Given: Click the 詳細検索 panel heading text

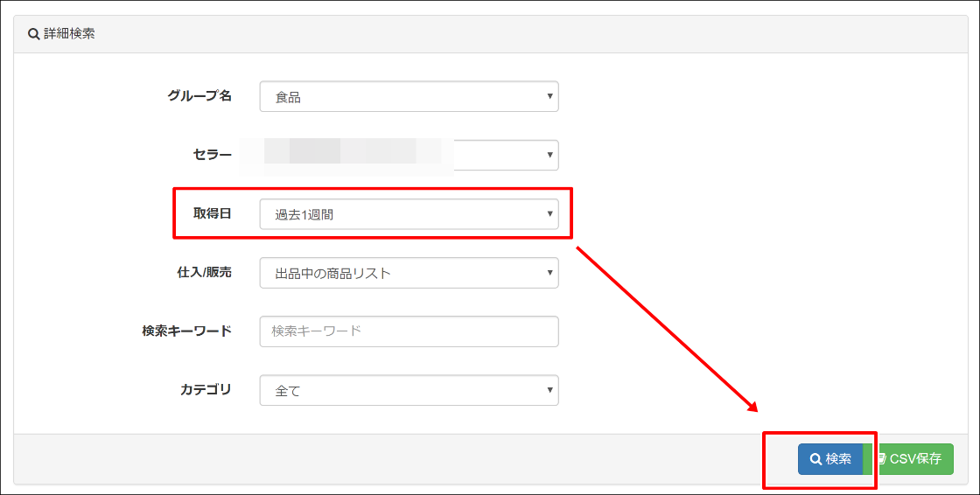Looking at the screenshot, I should [x=69, y=34].
